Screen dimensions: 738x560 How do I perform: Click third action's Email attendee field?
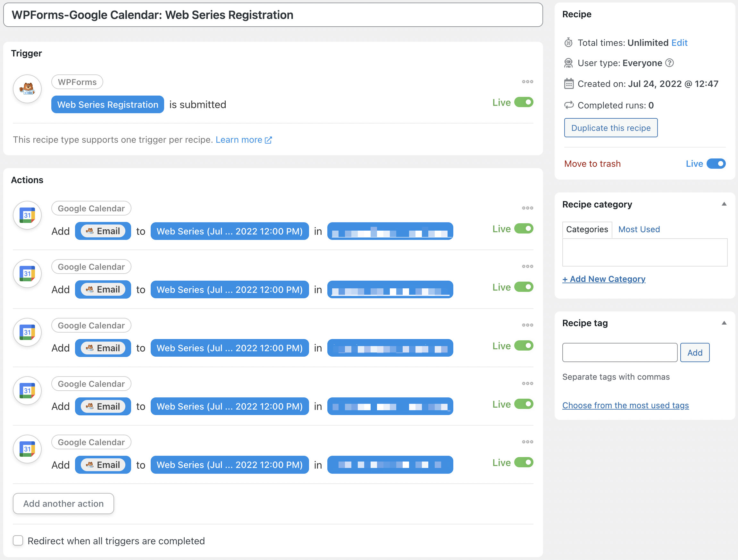pos(103,348)
